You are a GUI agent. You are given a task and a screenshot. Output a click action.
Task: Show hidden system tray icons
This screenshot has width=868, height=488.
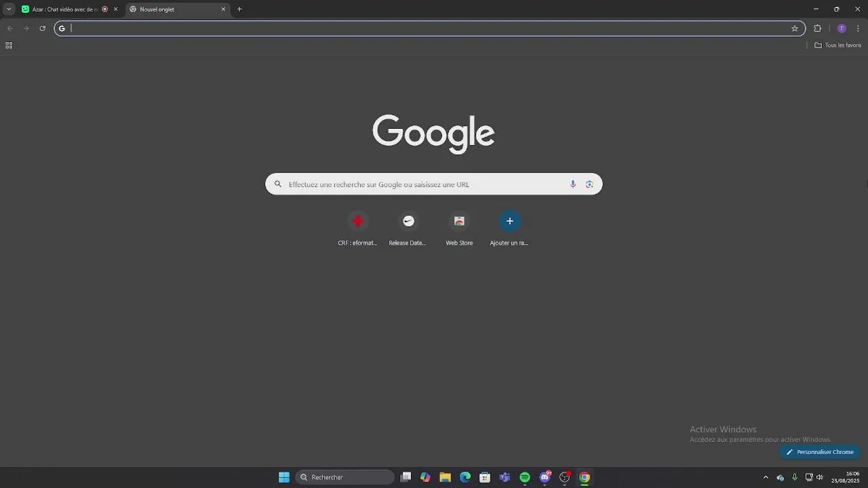tap(766, 477)
